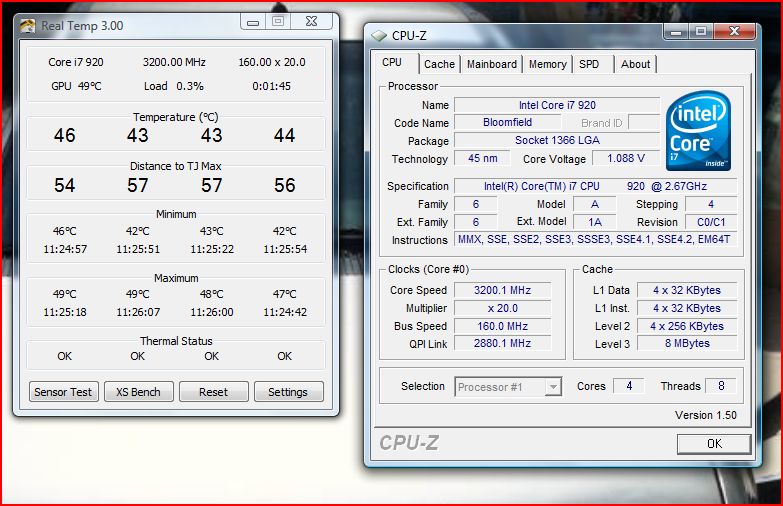The image size is (783, 506).
Task: Click the Ext. Model value 1A
Action: pyautogui.click(x=595, y=222)
